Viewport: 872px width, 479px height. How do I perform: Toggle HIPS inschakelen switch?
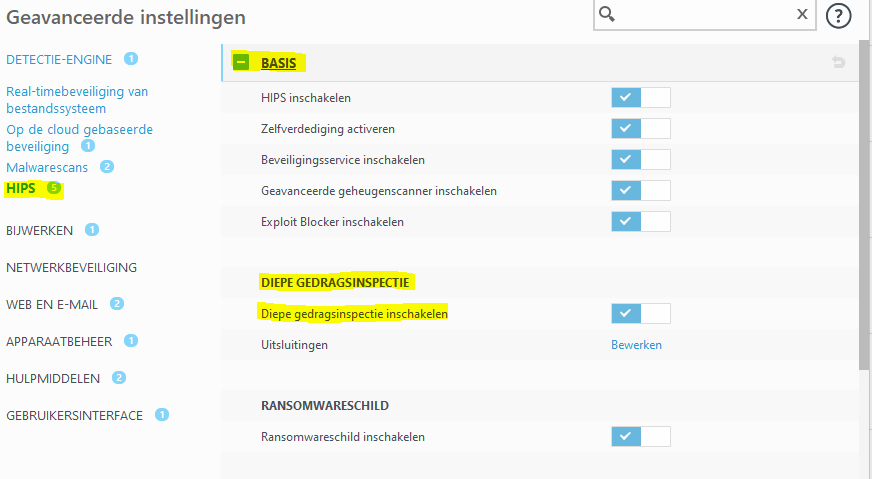[641, 97]
